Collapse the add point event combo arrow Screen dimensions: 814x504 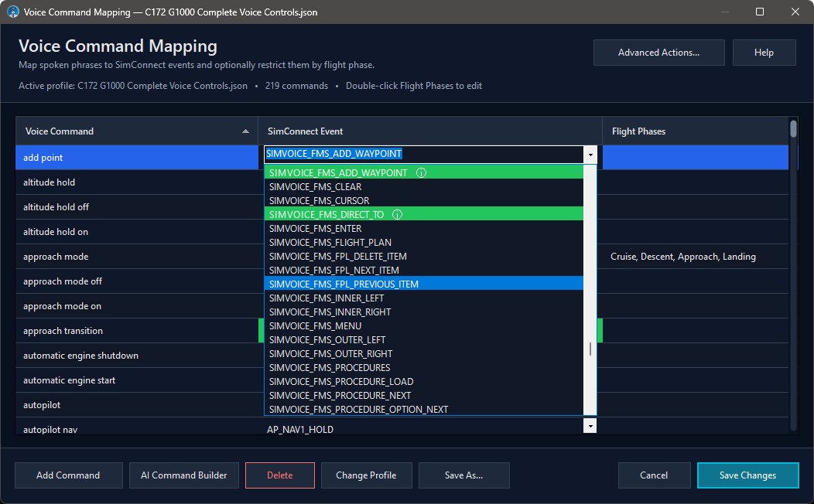coord(590,155)
